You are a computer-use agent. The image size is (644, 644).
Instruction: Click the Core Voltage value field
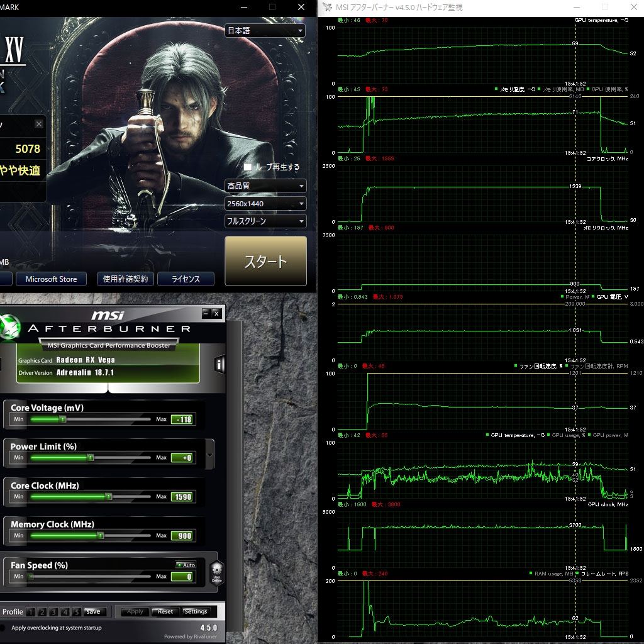coord(183,419)
